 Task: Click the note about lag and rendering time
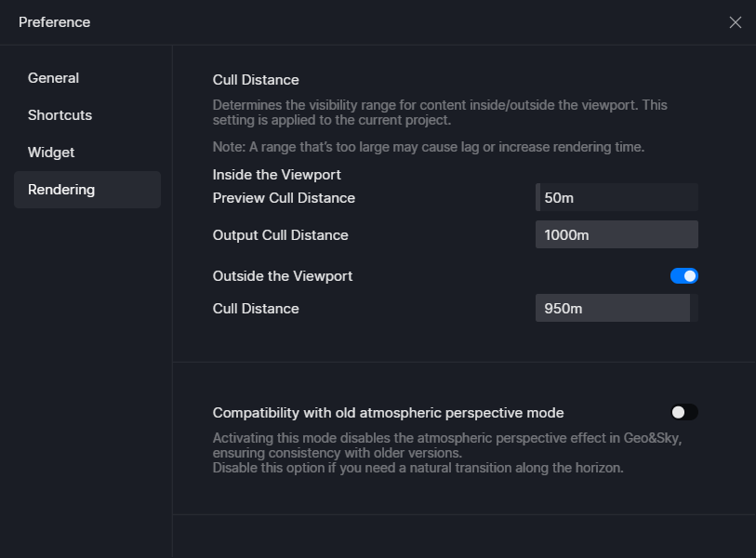[428, 147]
